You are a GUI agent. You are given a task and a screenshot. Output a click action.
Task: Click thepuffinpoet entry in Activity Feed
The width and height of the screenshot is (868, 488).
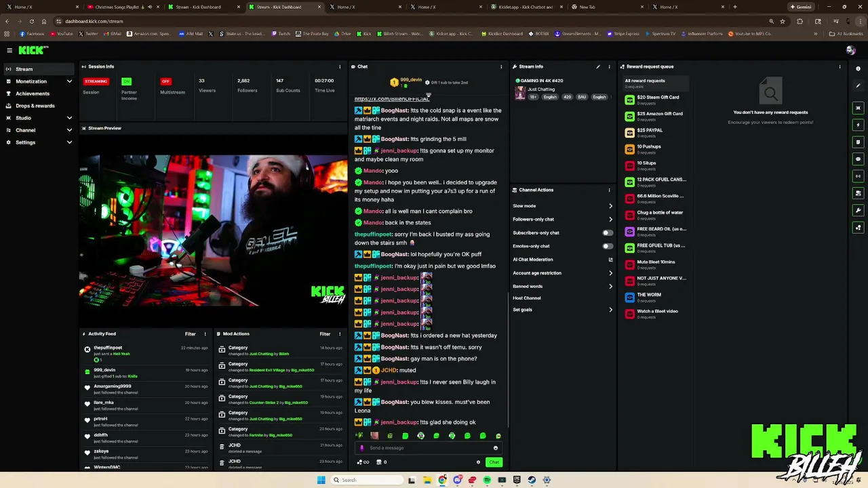[x=146, y=353]
